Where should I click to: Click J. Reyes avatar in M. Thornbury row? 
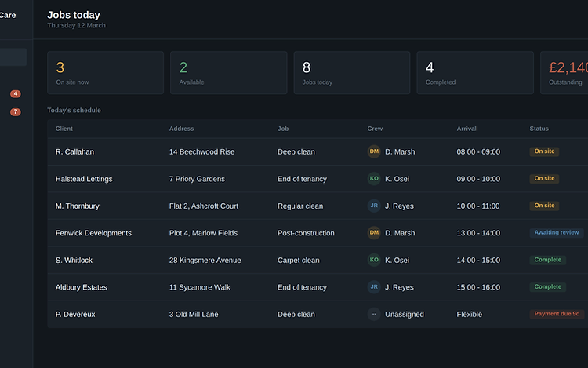374,206
